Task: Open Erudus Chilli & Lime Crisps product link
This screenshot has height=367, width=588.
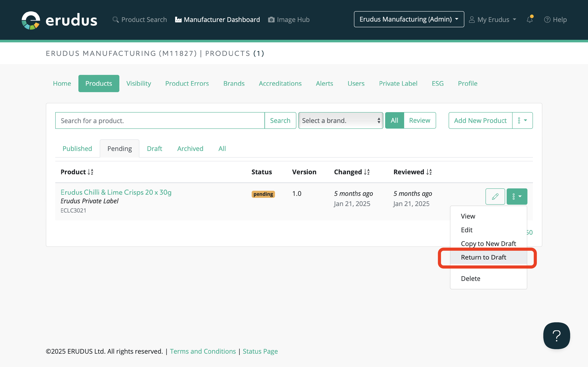Action: pyautogui.click(x=116, y=192)
